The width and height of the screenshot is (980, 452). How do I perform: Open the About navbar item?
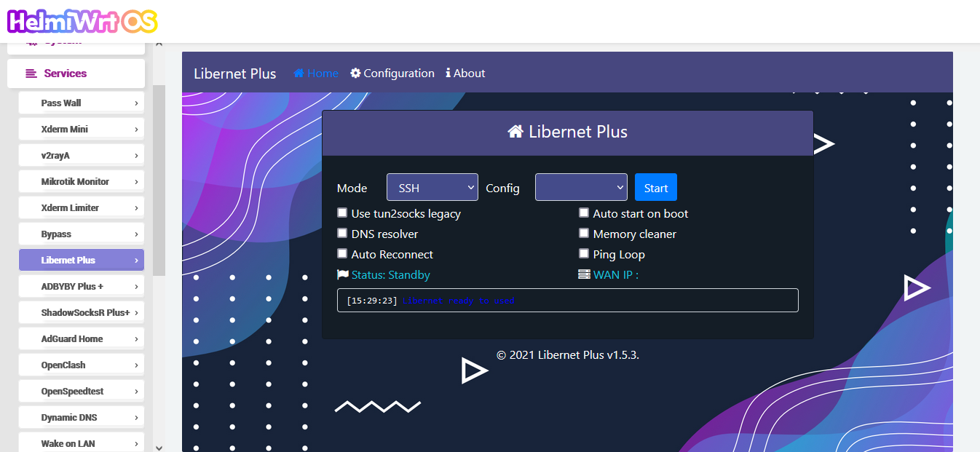point(465,73)
